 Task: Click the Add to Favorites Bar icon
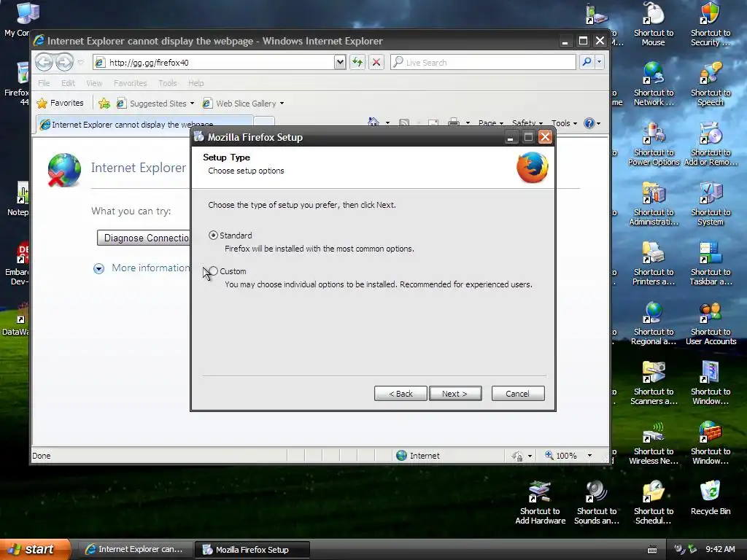click(x=104, y=104)
